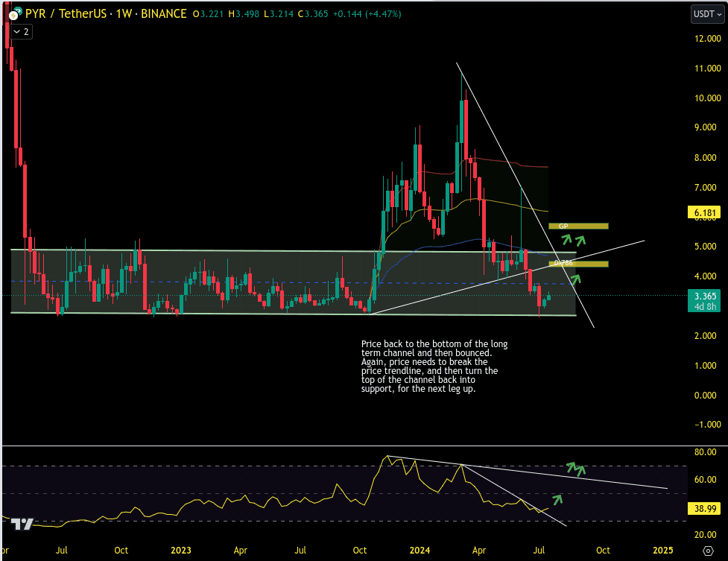Click the low value L3.214
The width and height of the screenshot is (728, 561).
point(279,14)
